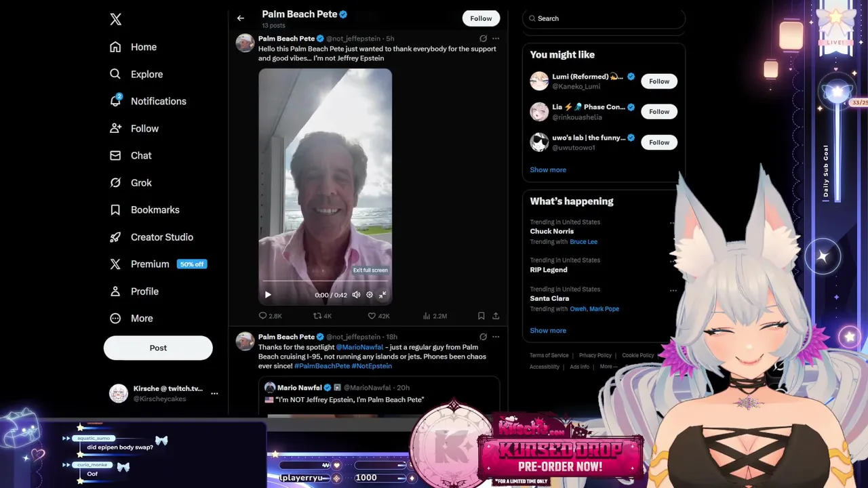Bookmark the 5h post
Viewport: 868px width, 488px height.
(481, 316)
